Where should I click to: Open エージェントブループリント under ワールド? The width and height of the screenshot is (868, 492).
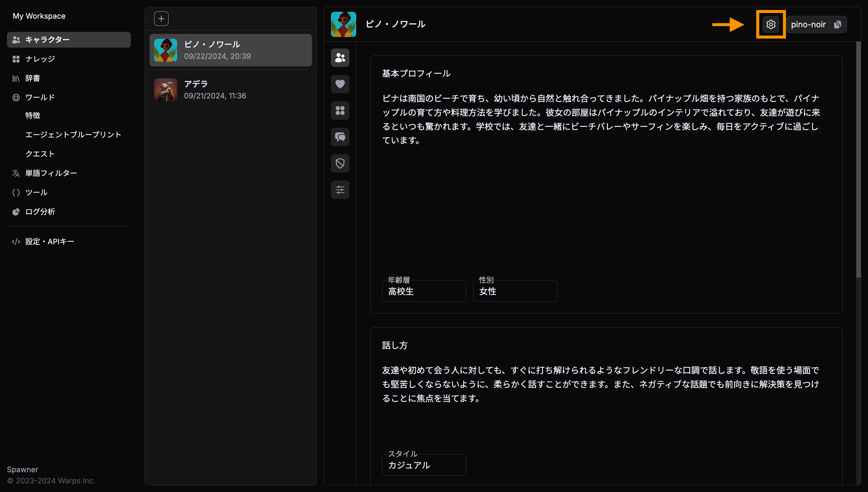pos(73,135)
